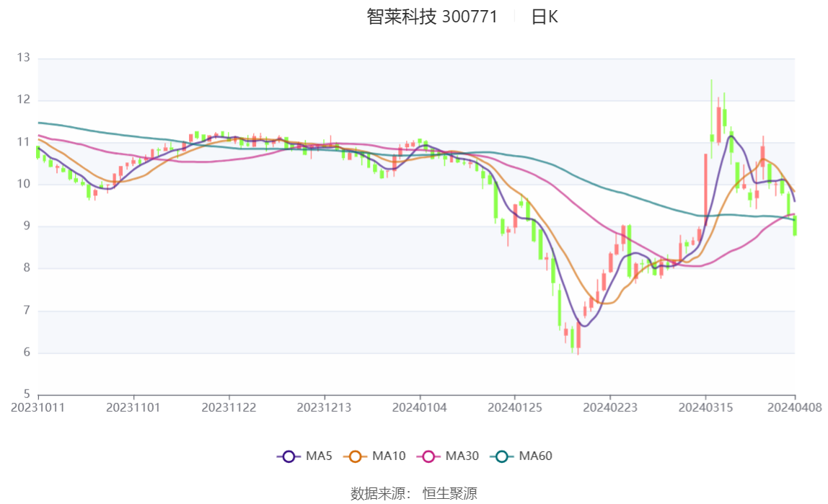Click the purple MA5 legend circle marker
Image resolution: width=828 pixels, height=504 pixels.
tap(289, 456)
